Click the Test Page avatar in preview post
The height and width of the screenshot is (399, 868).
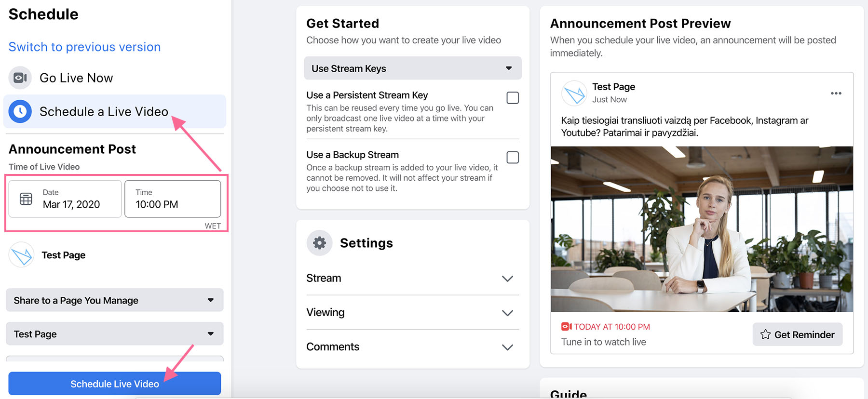pos(574,93)
